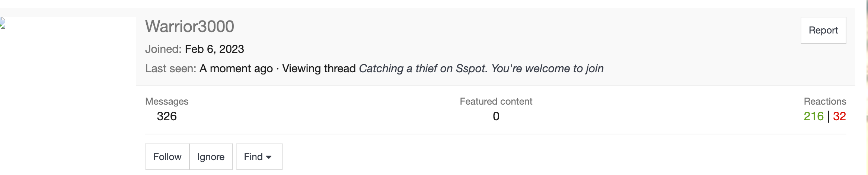The height and width of the screenshot is (175, 868).
Task: Click the Warrior3000 username heading
Action: click(x=189, y=26)
